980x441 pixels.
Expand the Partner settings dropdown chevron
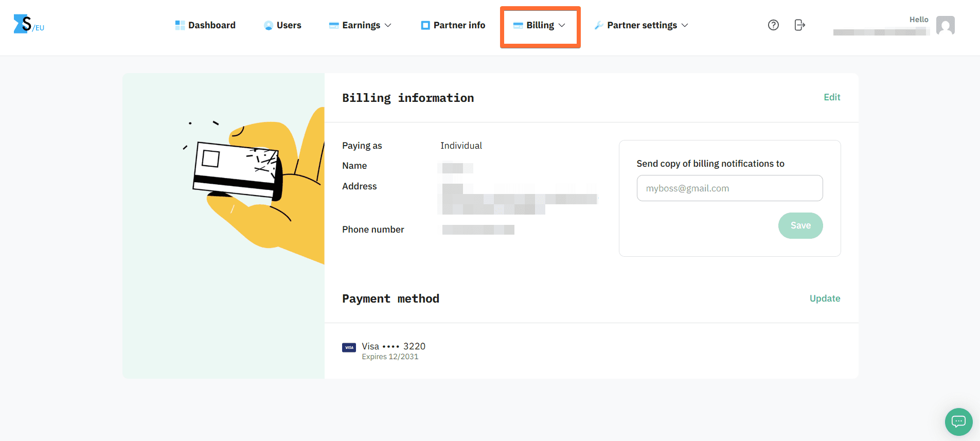click(x=685, y=25)
